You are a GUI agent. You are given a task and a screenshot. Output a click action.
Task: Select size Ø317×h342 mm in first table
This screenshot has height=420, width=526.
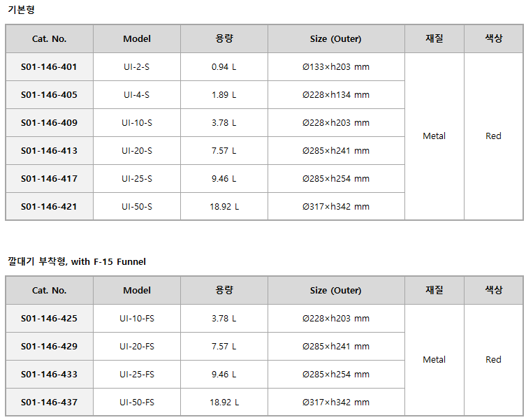(x=336, y=206)
